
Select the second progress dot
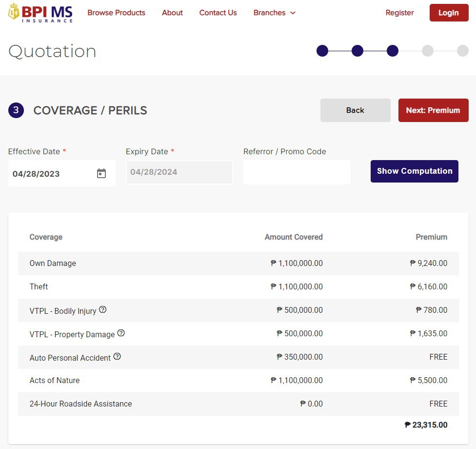(357, 51)
